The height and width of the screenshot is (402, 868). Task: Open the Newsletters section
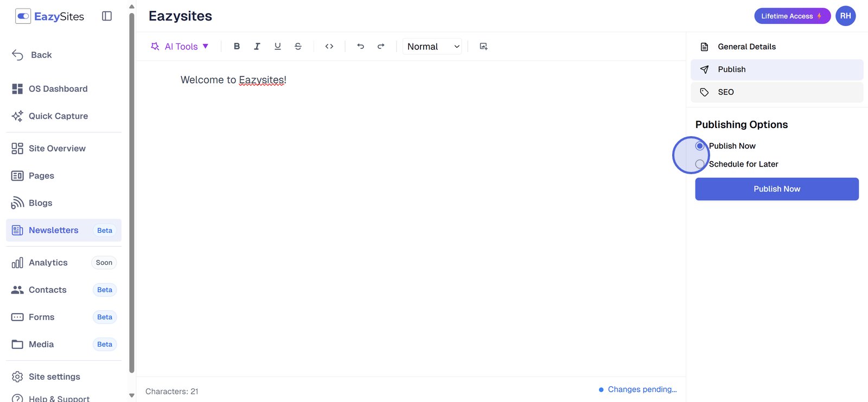63,231
